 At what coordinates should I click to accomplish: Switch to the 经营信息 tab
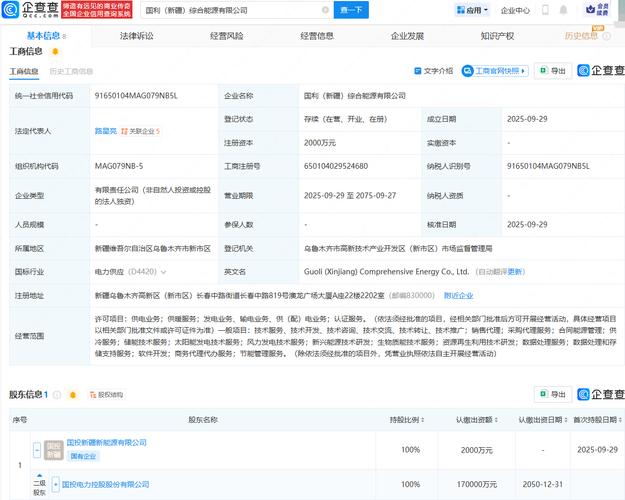click(x=317, y=36)
